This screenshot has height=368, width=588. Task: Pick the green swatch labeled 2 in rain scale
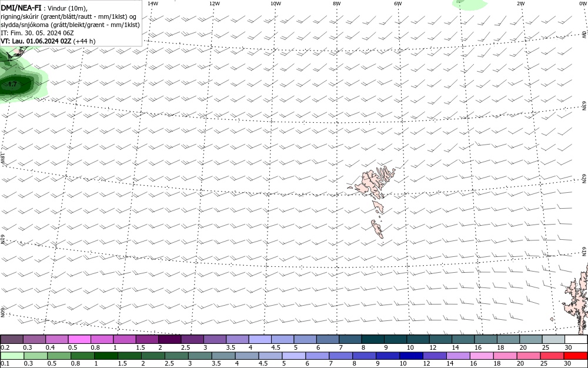(x=153, y=356)
